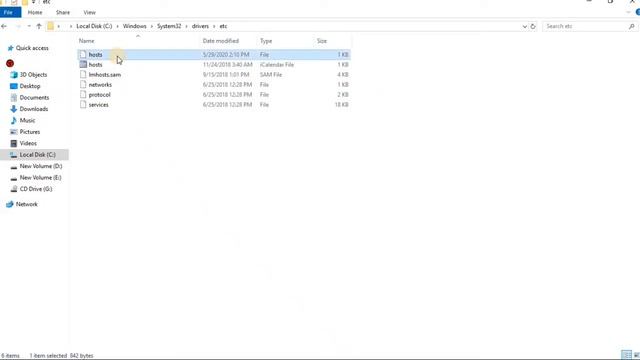640x360 pixels.
Task: Click the address bar folder icon
Action: pos(50,26)
